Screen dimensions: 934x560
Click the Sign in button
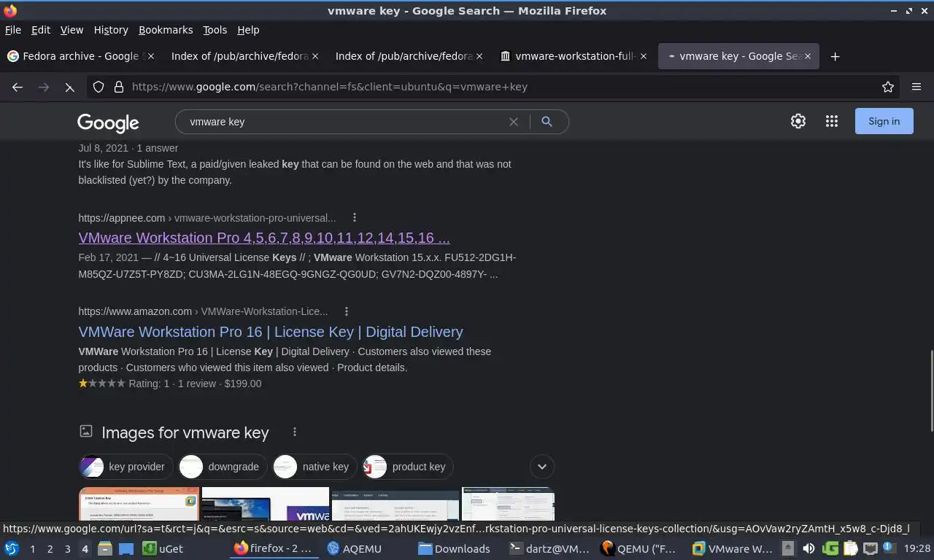(884, 121)
